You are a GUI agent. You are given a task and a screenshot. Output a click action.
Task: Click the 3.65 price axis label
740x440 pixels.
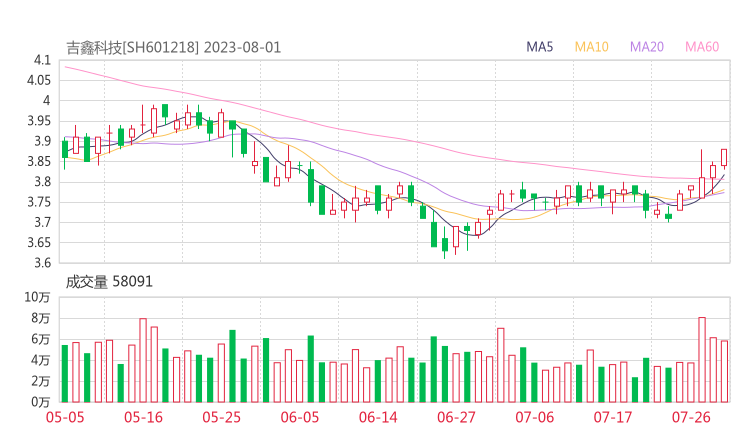(38, 243)
